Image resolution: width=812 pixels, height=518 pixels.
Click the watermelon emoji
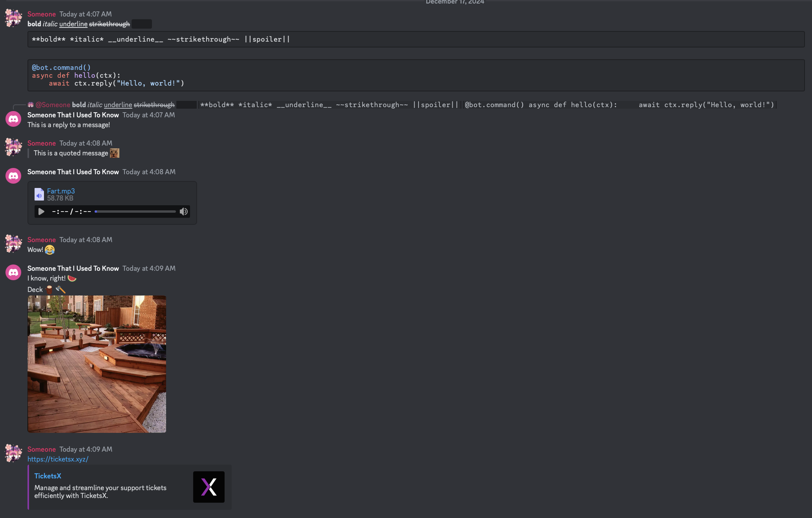(x=72, y=278)
